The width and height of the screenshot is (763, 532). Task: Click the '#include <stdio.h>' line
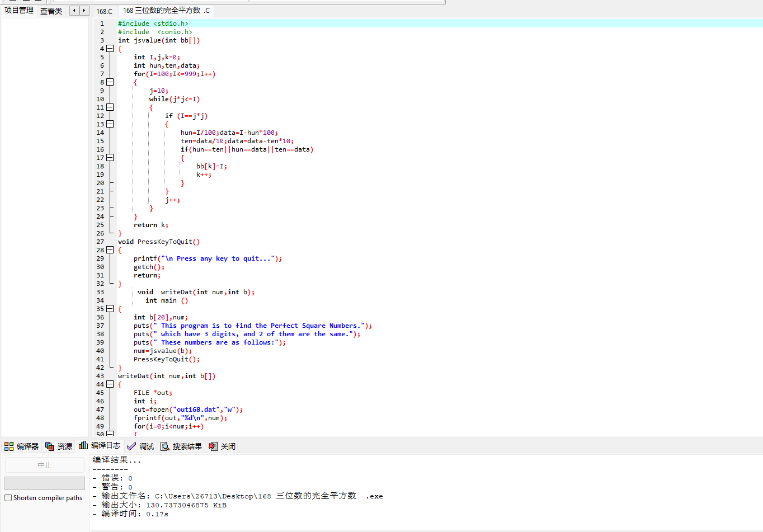[x=153, y=23]
